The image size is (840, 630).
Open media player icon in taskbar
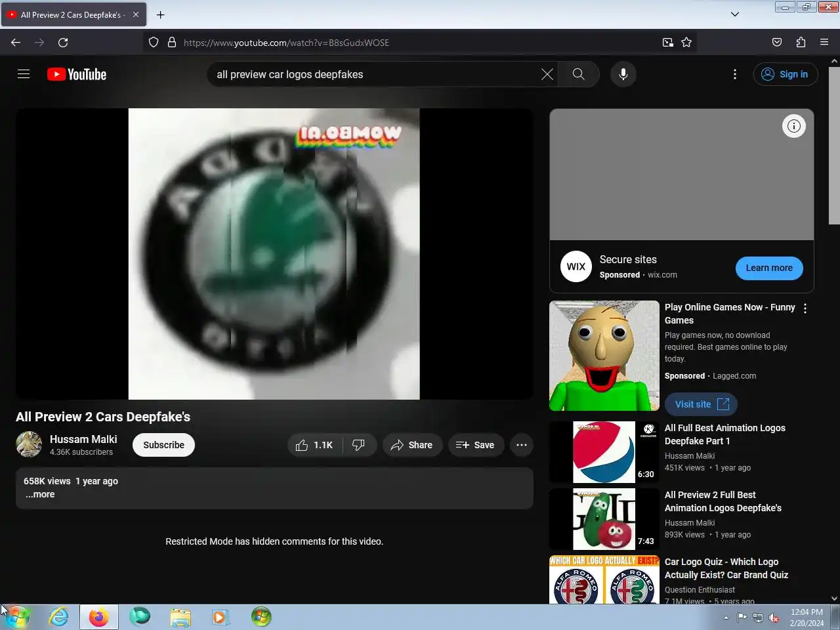point(220,617)
